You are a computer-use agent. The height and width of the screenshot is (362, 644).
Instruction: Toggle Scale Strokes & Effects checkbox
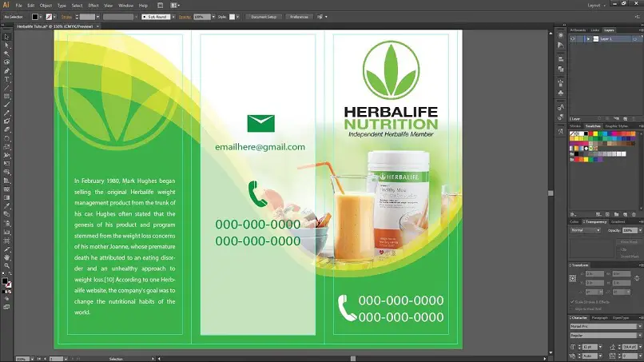(x=572, y=301)
